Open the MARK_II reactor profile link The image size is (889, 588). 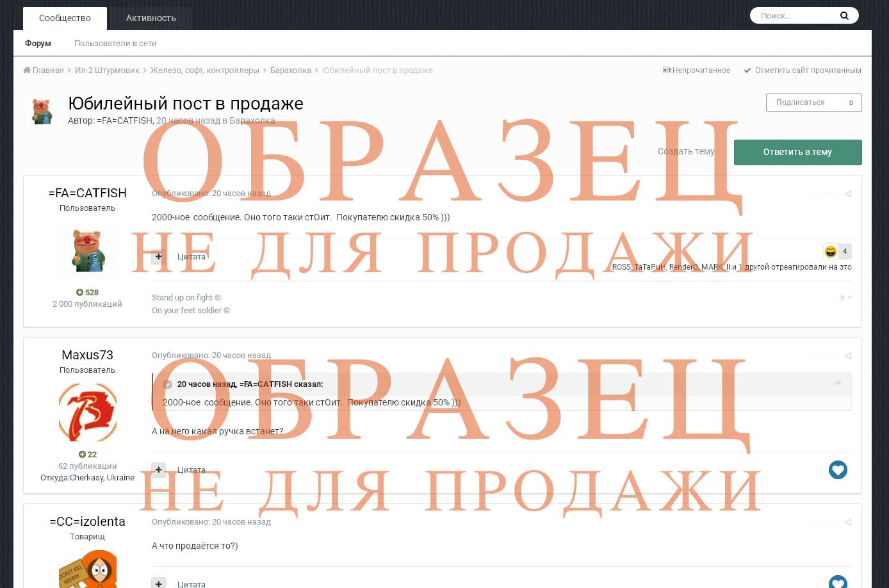coord(715,267)
